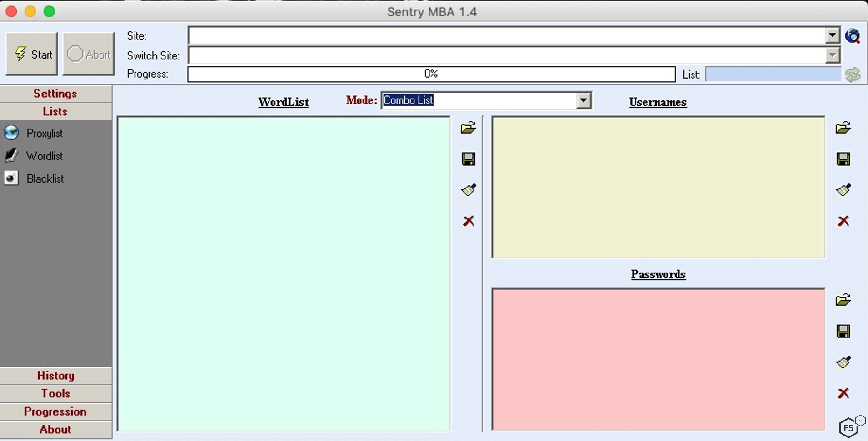The image size is (868, 441).
Task: Save the WordList using the floppy icon
Action: coord(468,159)
